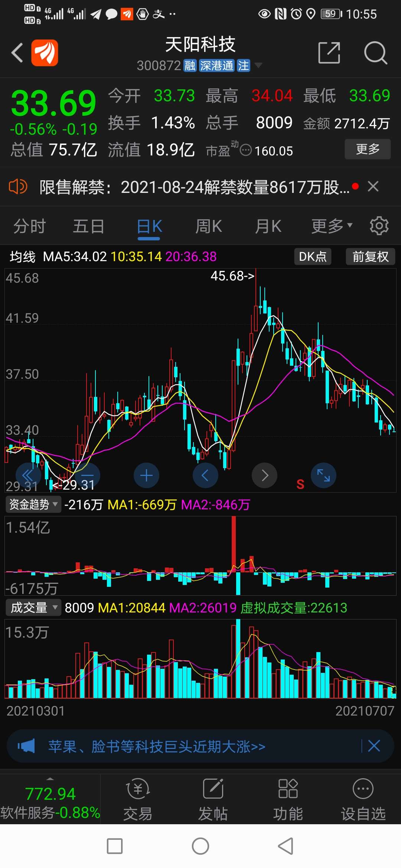
Task: Open the share icon in the header
Action: (x=329, y=53)
